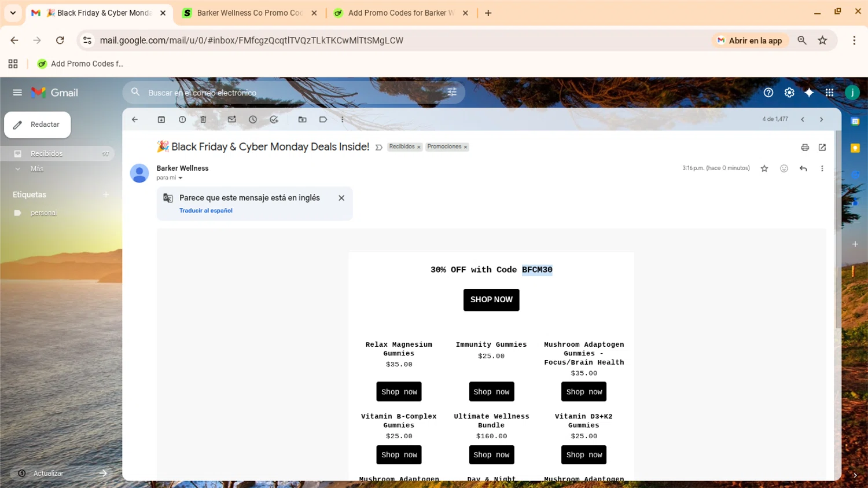Shop now for Vitamin D3+K2 Gummies

point(584,455)
